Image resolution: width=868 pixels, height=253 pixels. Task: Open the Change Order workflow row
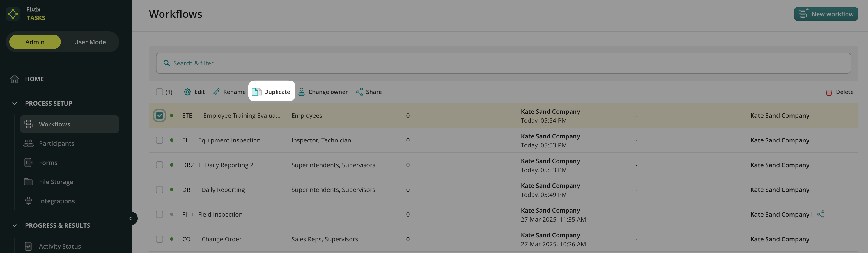coord(221,239)
